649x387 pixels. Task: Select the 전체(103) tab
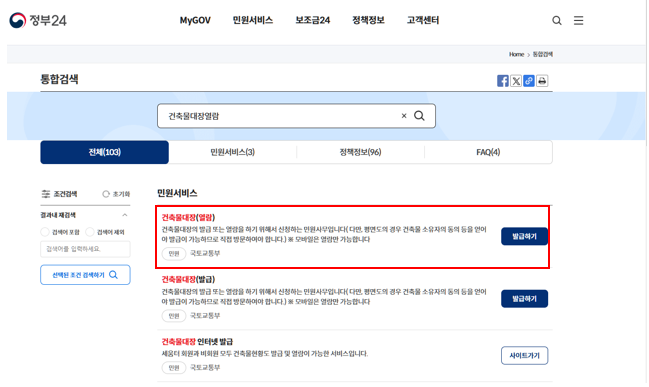coord(104,152)
